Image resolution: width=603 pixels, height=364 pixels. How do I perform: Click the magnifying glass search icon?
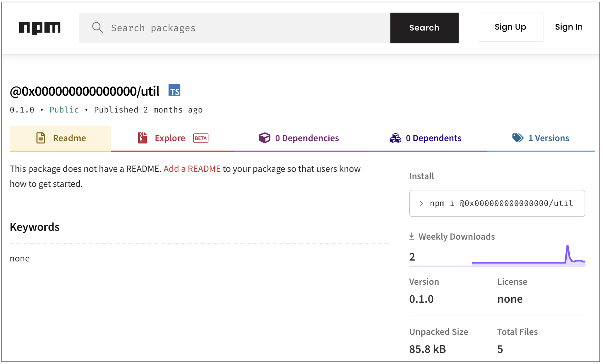point(97,28)
